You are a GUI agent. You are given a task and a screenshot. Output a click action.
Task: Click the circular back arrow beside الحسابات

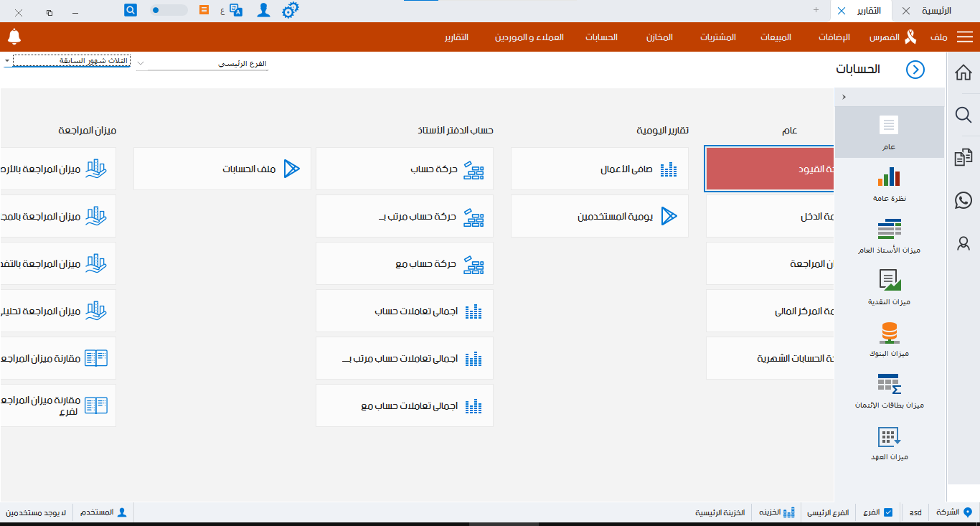(x=915, y=70)
